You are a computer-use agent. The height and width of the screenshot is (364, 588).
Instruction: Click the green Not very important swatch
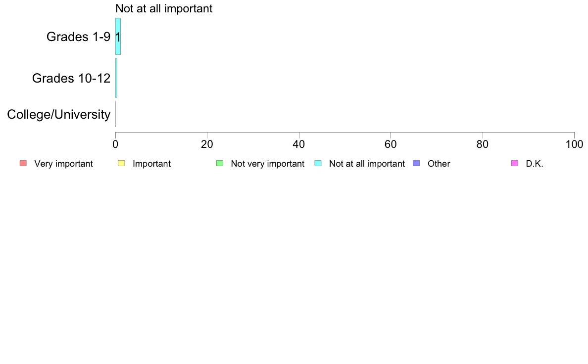coord(220,163)
